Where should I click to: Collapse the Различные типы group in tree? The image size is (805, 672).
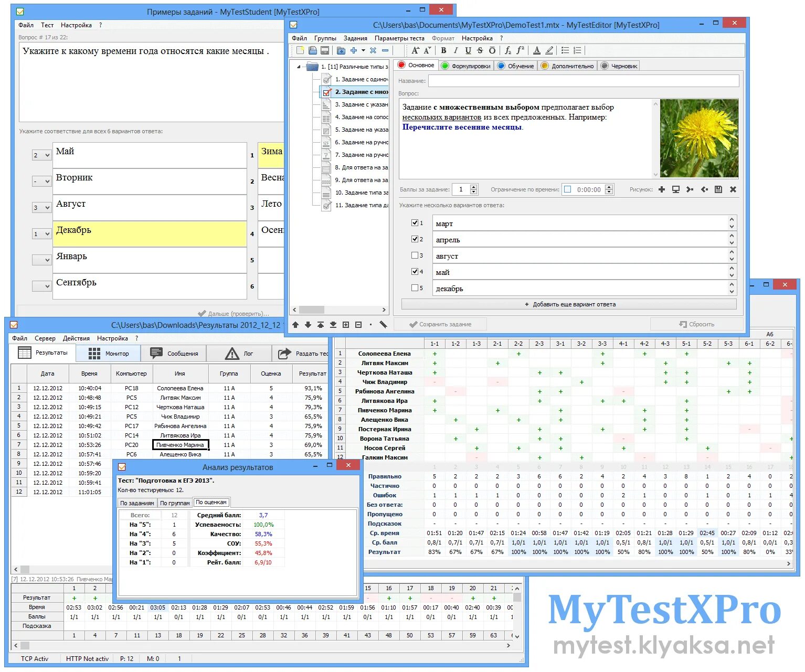299,67
